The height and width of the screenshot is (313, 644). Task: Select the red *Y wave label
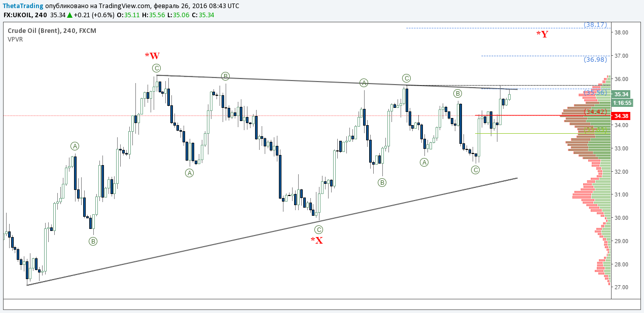542,34
